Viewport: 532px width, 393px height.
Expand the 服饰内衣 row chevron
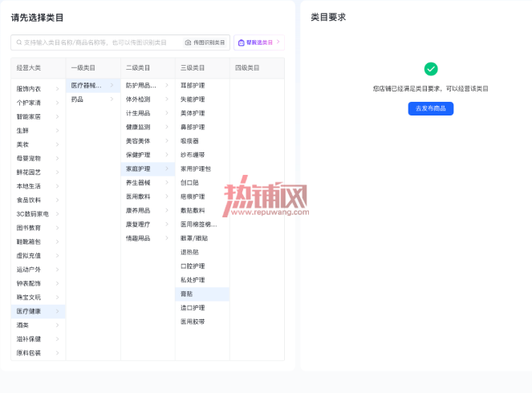57,89
